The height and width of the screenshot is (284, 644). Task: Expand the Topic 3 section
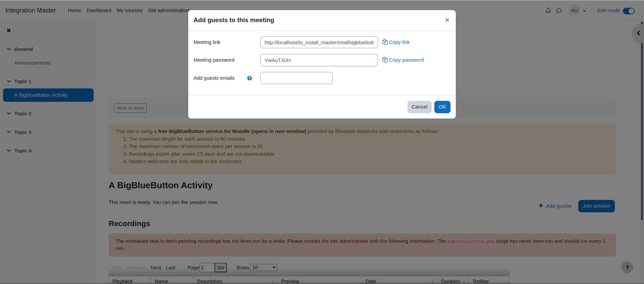click(9, 132)
